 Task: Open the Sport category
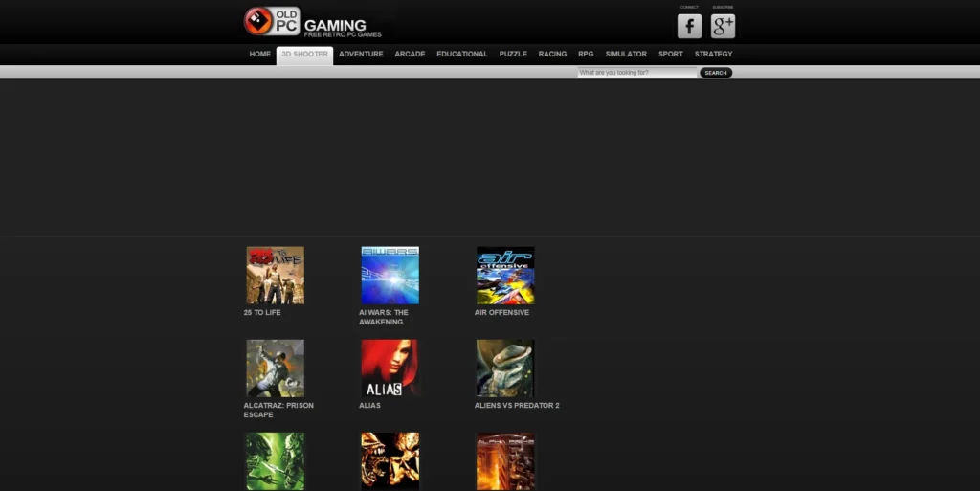671,55
